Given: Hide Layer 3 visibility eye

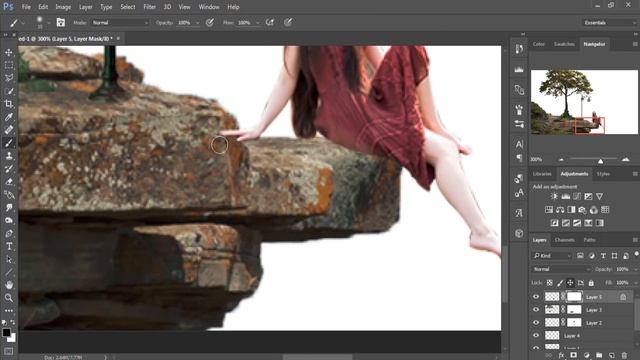Looking at the screenshot, I should coord(536,310).
